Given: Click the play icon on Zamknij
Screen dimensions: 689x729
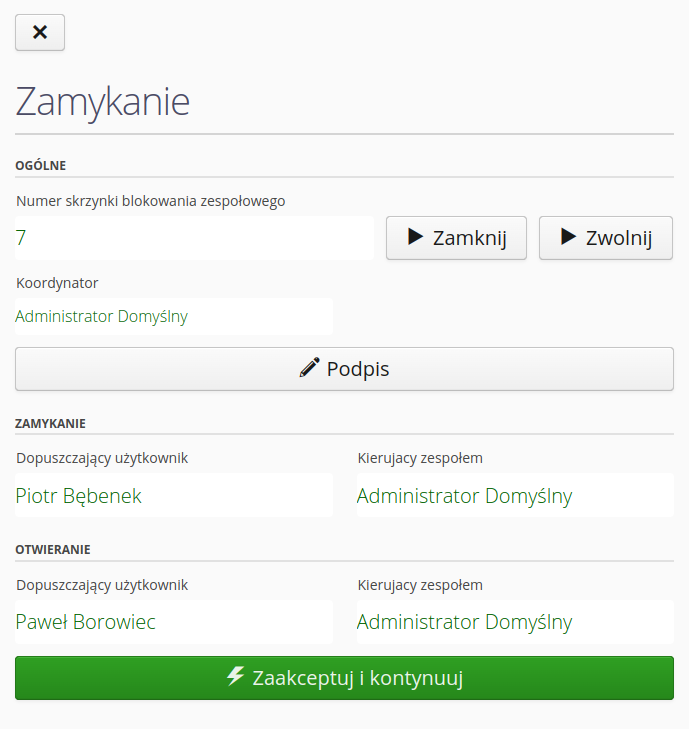Looking at the screenshot, I should click(416, 237).
